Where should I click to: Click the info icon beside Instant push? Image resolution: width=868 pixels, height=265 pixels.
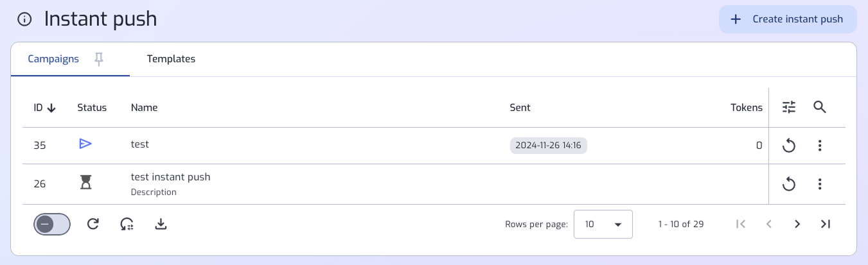coord(24,19)
